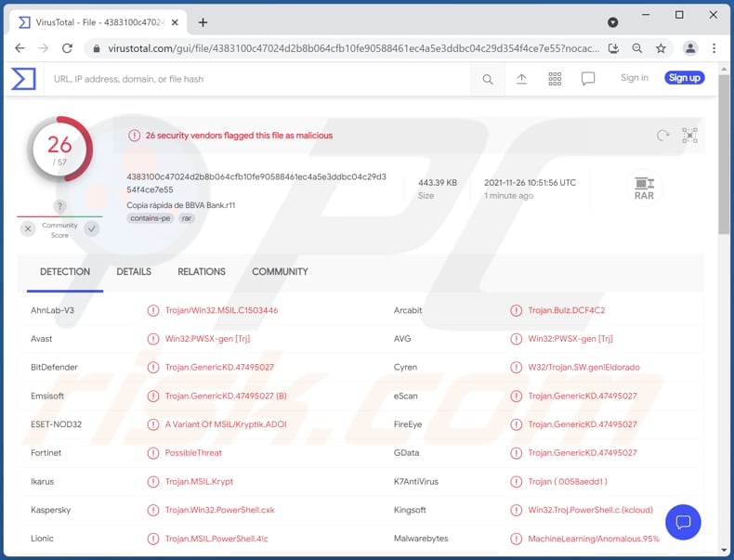
Task: Click the zoom magnifier icon in address bar
Action: point(637,48)
